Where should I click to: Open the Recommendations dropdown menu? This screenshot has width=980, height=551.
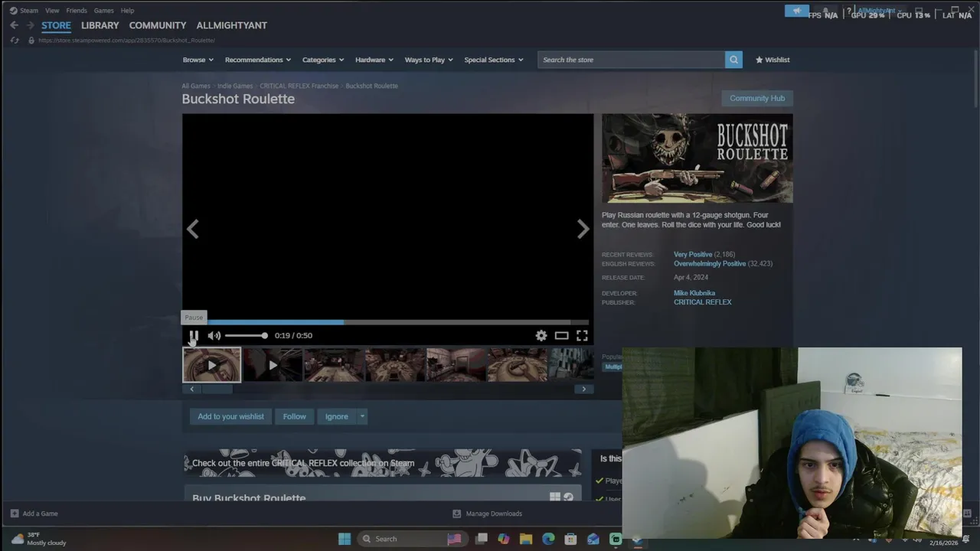(258, 60)
